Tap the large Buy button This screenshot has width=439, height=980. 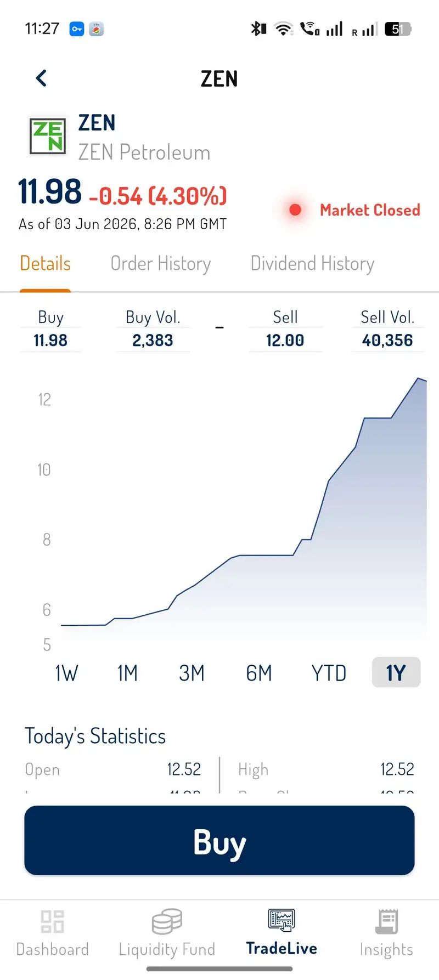pos(219,840)
